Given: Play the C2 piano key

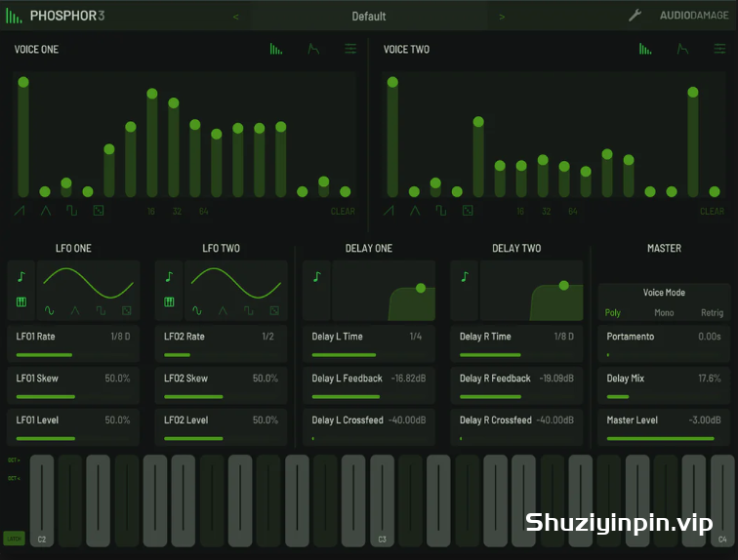Looking at the screenshot, I should (x=42, y=500).
